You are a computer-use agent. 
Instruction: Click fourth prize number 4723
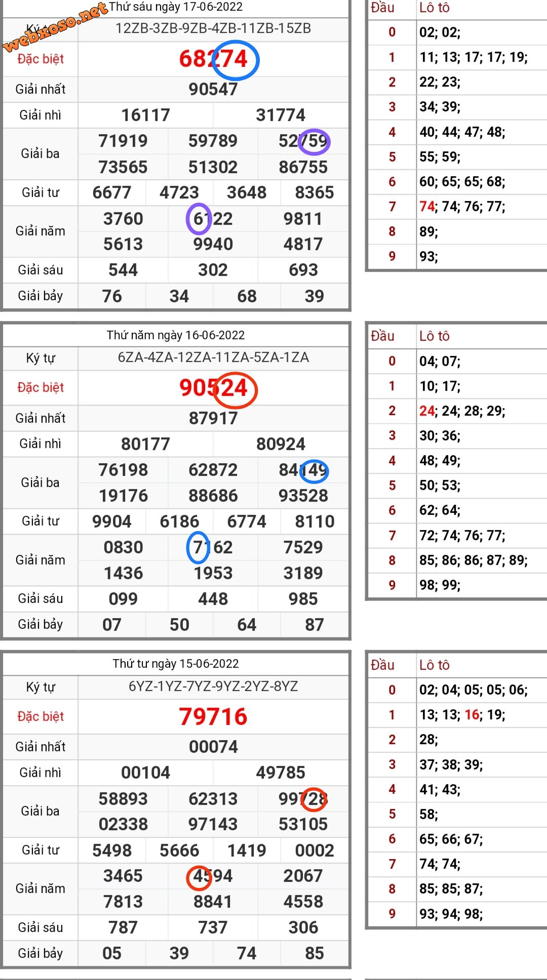click(179, 192)
